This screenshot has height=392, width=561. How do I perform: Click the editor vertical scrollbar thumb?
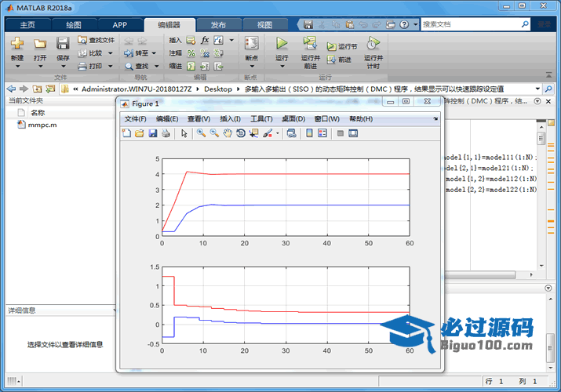[x=541, y=138]
